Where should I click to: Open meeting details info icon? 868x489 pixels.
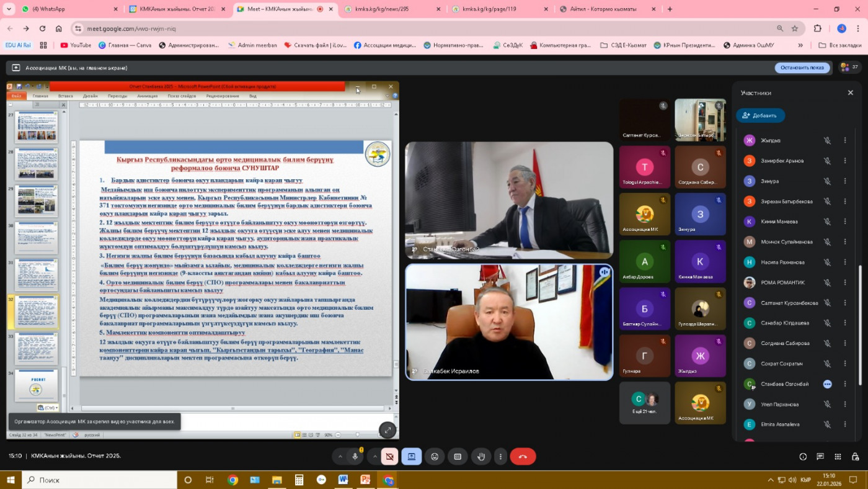coord(803,457)
